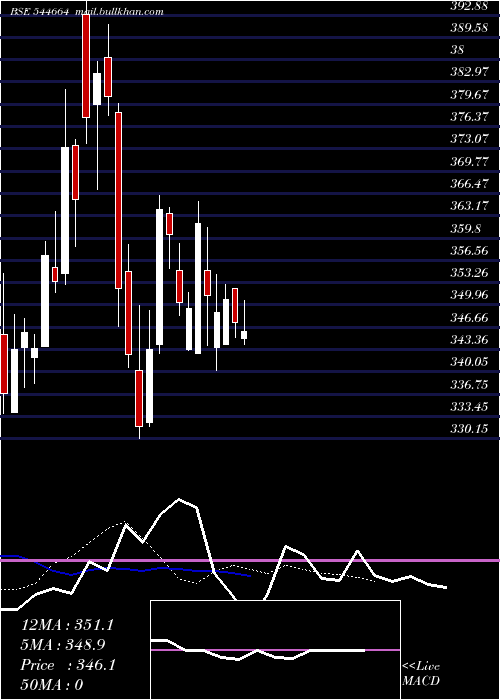
Task: Select the 346.66 price axis label
Action: (470, 318)
